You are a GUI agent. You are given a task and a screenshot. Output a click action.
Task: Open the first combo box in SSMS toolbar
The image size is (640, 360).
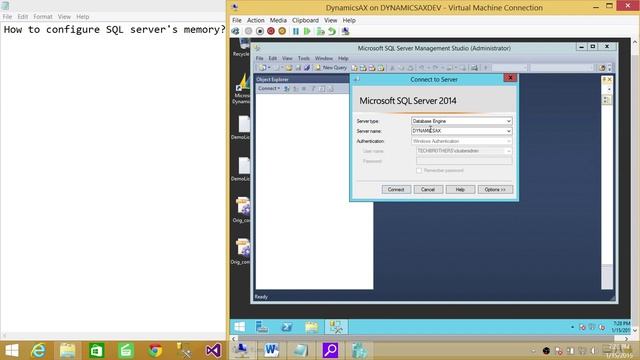coord(510,68)
